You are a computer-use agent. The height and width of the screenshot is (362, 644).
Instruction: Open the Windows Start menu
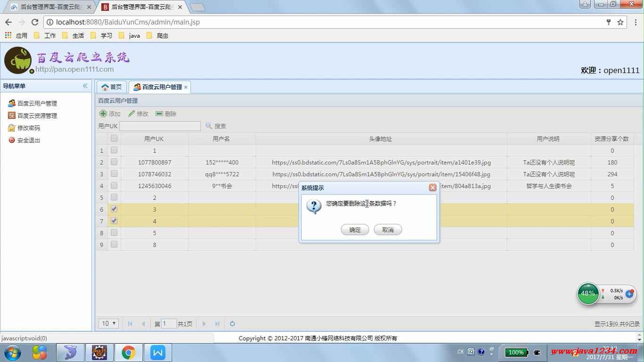point(13,352)
